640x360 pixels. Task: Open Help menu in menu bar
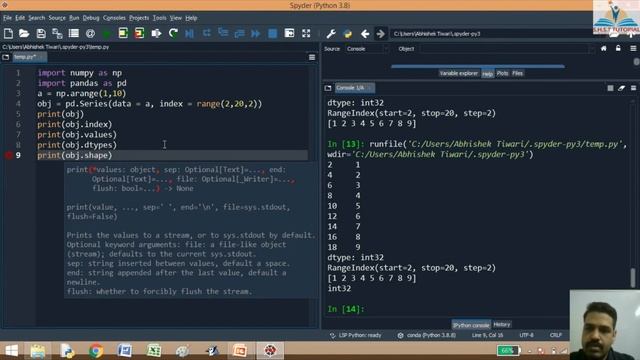191,18
